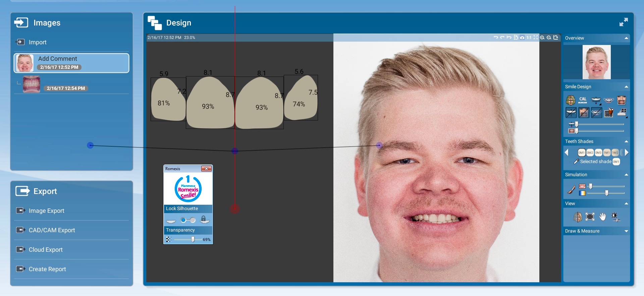Choose the 0M2 teeth shade swatch
Viewport: 644px width, 296px height.
tap(590, 152)
